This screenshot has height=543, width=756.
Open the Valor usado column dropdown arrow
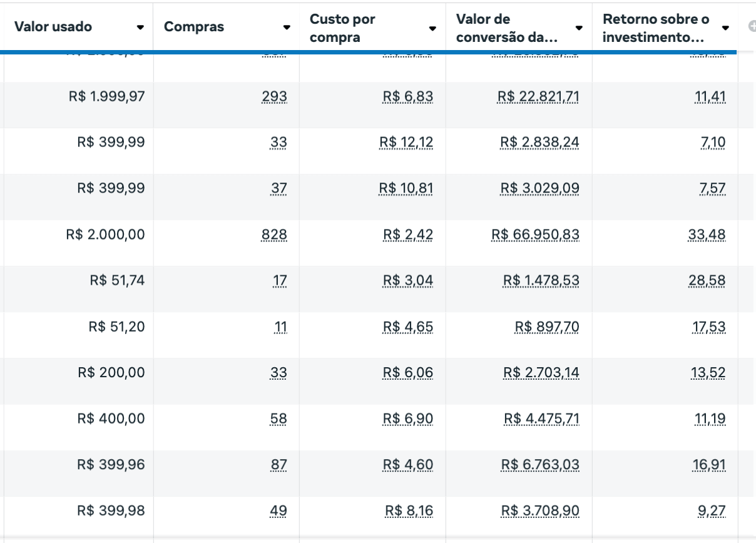click(140, 28)
